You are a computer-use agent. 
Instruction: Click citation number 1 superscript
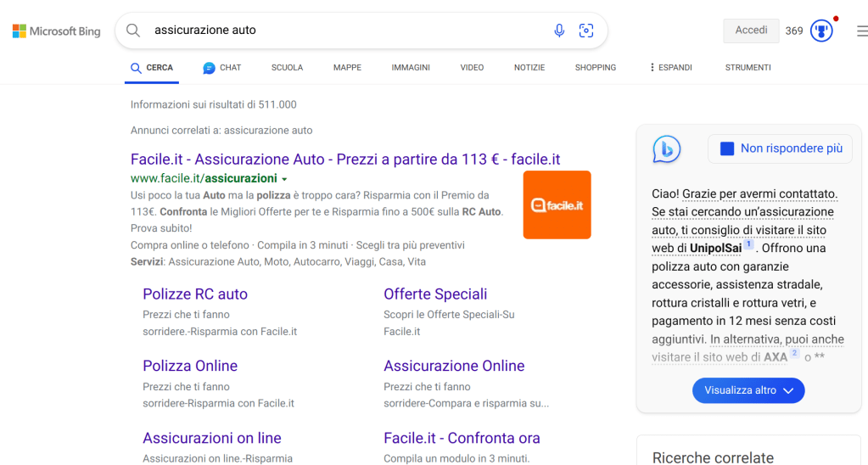[748, 244]
